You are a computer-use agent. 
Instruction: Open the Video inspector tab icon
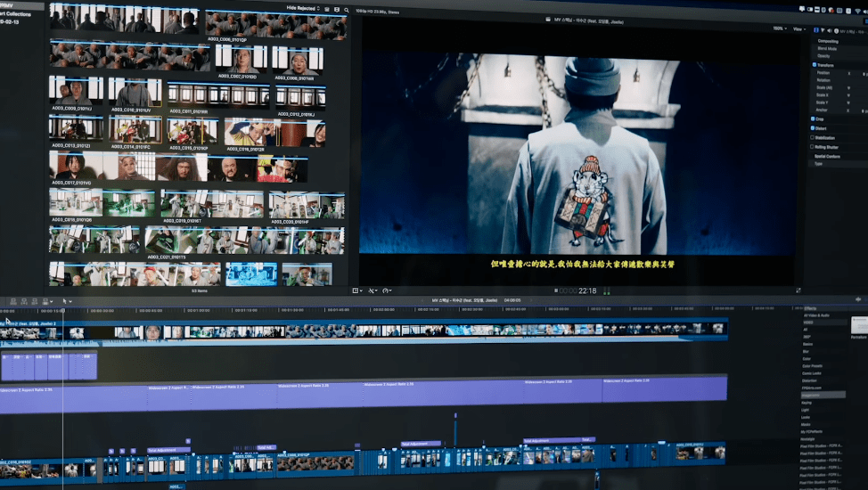pyautogui.click(x=816, y=30)
